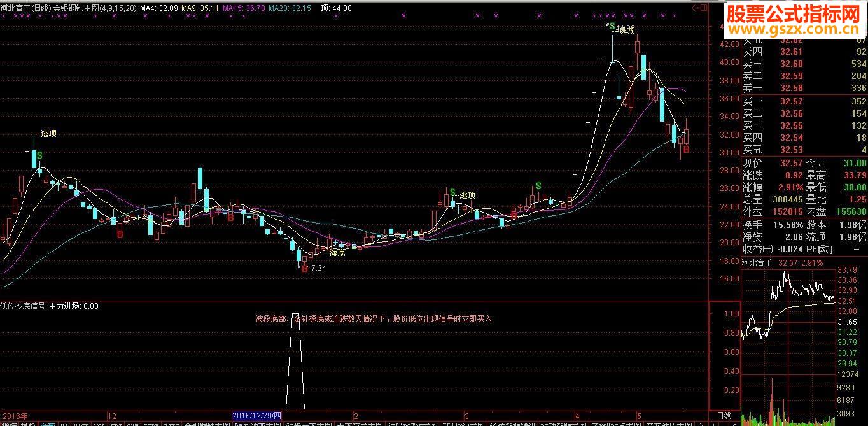868x426 pixels.
Task: Click the 今开 31.00 quote value
Action: [x=855, y=164]
